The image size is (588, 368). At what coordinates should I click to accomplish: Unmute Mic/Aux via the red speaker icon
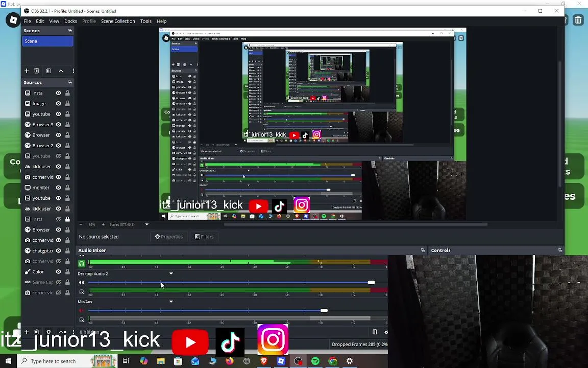tap(81, 311)
